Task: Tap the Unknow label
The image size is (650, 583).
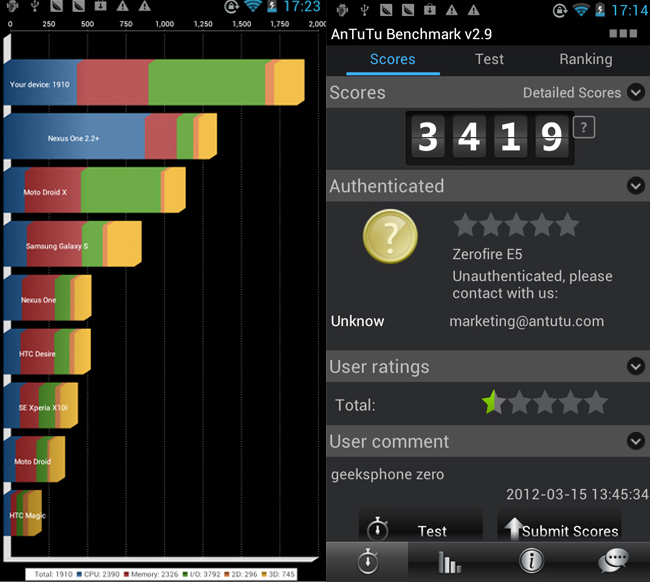Action: tap(357, 321)
